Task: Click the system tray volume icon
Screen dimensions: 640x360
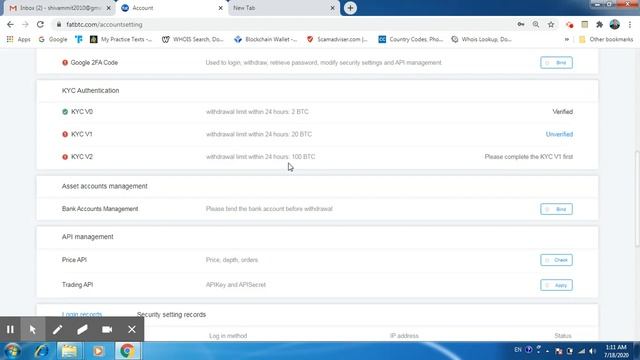Action: [592, 351]
